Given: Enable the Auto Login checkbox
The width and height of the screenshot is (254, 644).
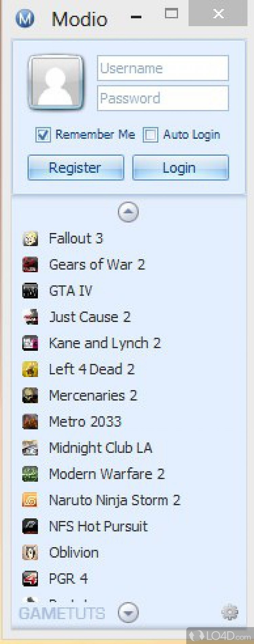Looking at the screenshot, I should [150, 135].
